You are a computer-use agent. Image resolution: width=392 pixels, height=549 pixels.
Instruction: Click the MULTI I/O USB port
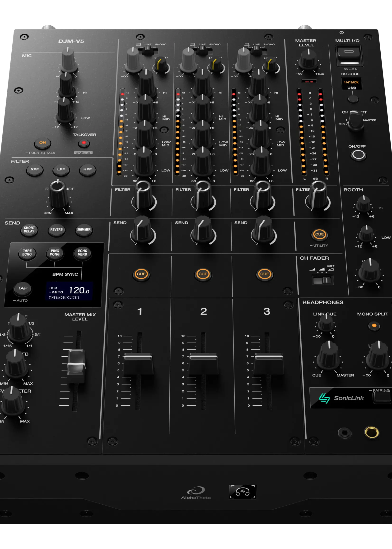(x=349, y=56)
